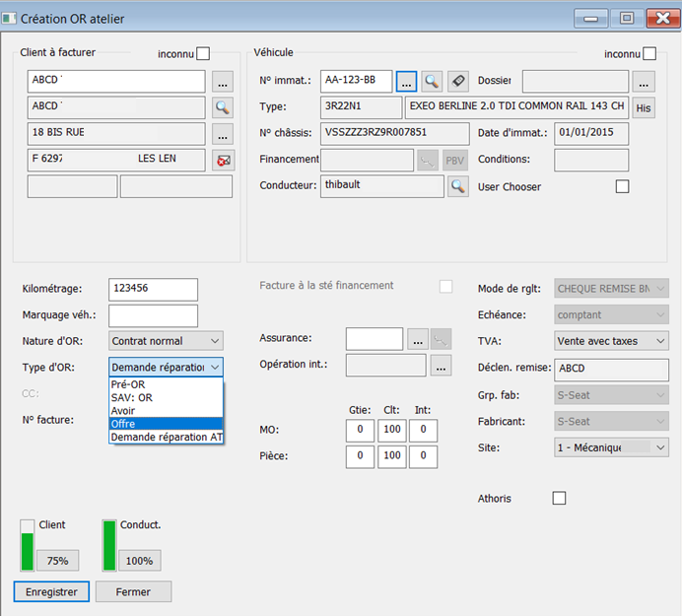This screenshot has height=616, width=682.
Task: Click the Assurance input field
Action: coord(375,339)
